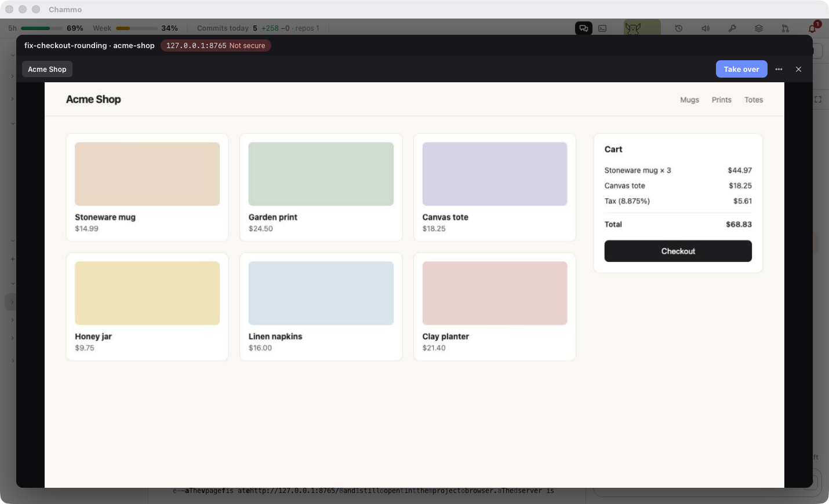Click the $68.83 cart total
This screenshot has height=504, width=829.
point(739,224)
